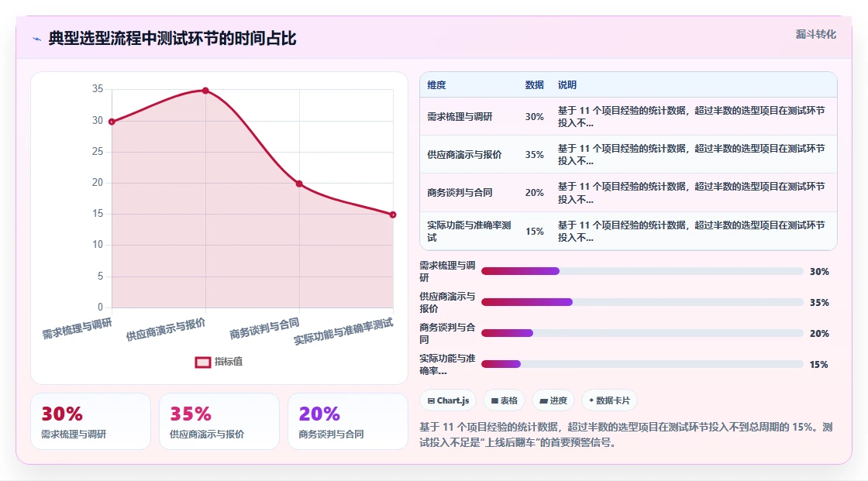Click the x-axis label 供应商演示与报价
The image size is (868, 481).
[166, 331]
